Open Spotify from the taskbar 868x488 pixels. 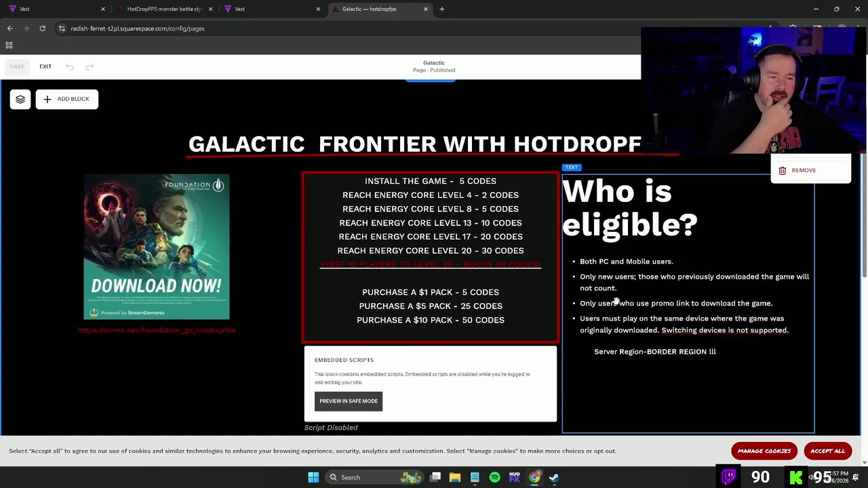[x=494, y=477]
